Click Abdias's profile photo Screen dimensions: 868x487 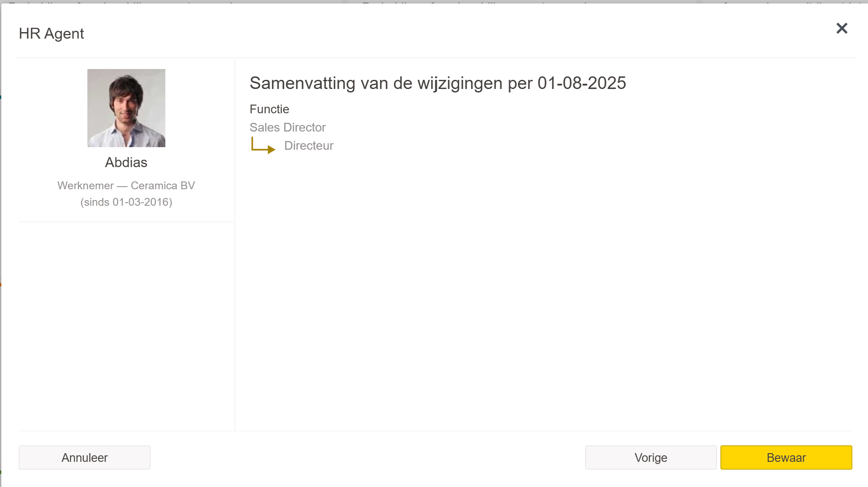click(x=126, y=108)
